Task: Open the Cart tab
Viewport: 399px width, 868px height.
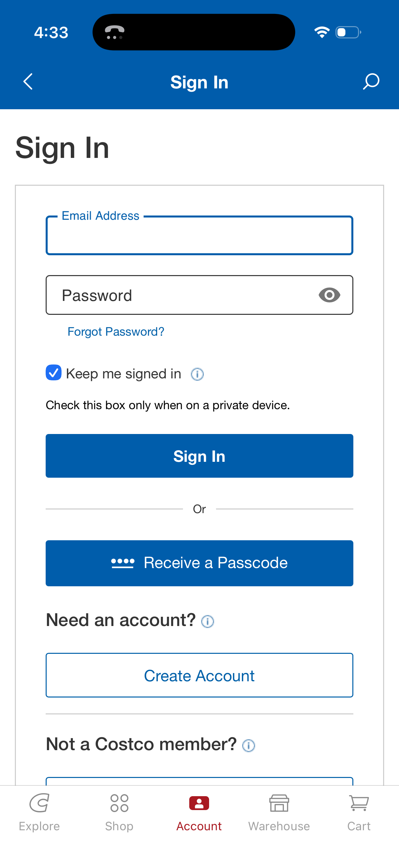Action: coord(359,811)
